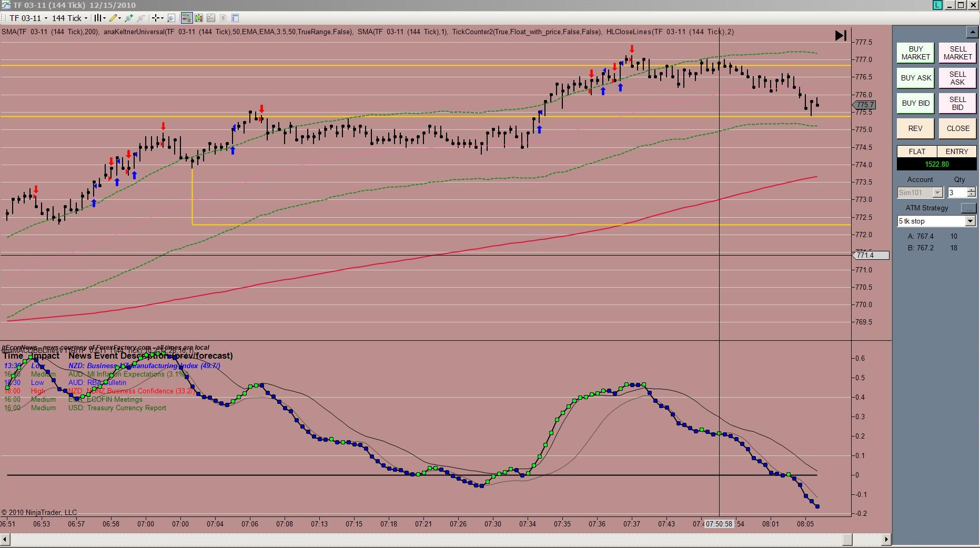Click the USD Treasury Currency Report news row
The width and height of the screenshot is (980, 548).
[x=85, y=408]
